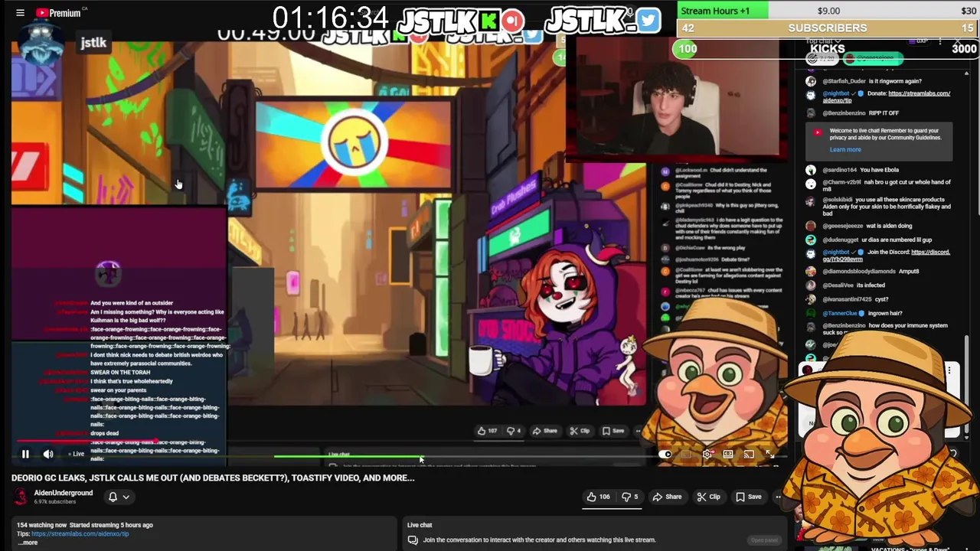Click the green Kick K overlay icon
Image resolution: width=980 pixels, height=551 pixels.
coord(488,21)
